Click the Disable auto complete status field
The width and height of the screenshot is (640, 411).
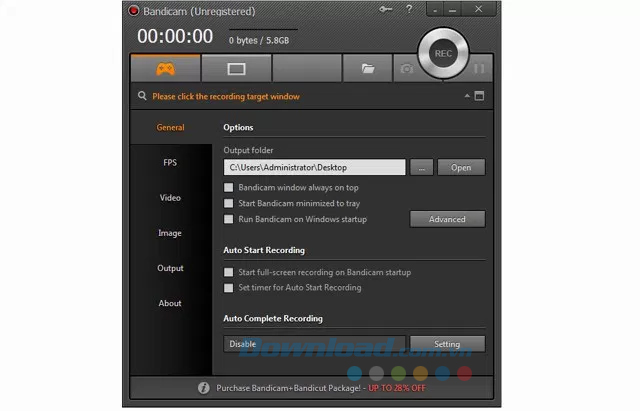pos(315,344)
